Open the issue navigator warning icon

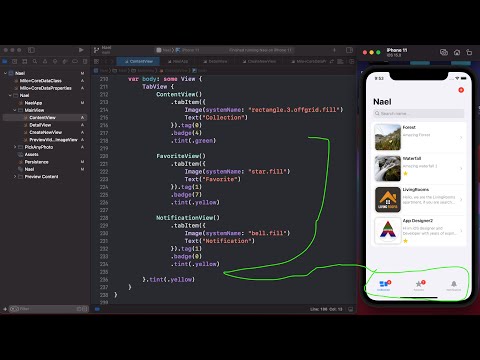45,61
